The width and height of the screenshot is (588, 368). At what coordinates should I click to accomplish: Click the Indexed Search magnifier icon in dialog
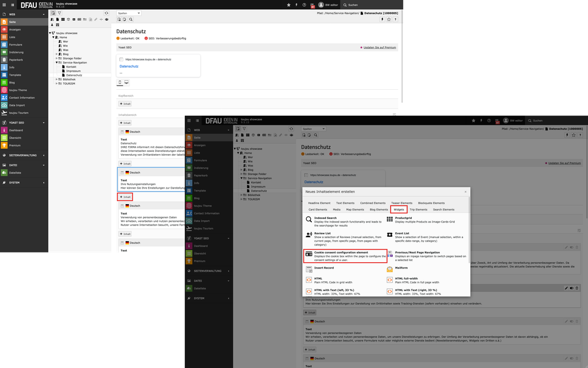(x=308, y=219)
